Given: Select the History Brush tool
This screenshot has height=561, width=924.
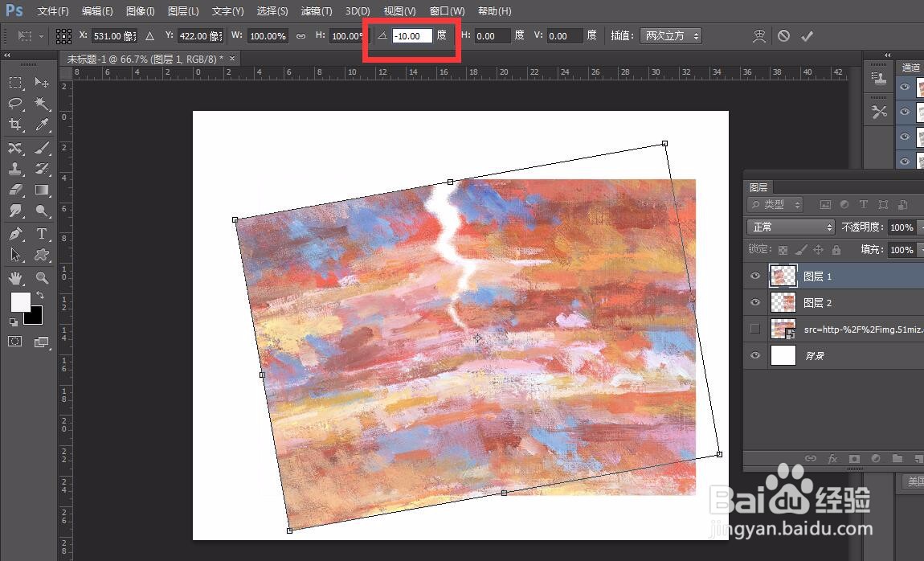Looking at the screenshot, I should (41, 169).
